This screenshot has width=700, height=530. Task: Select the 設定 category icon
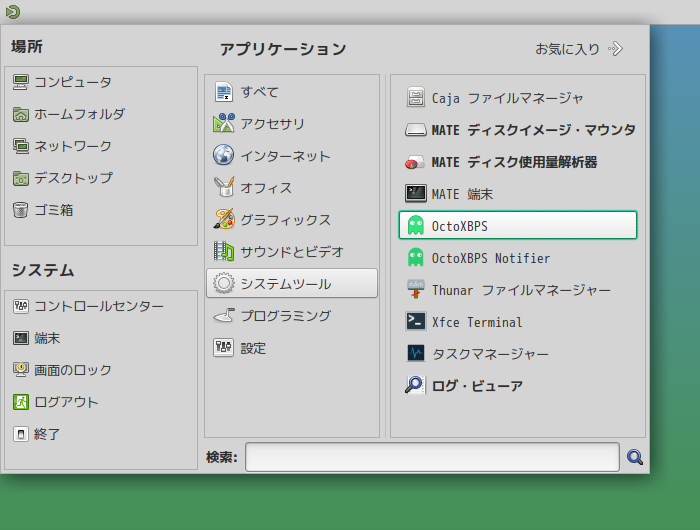click(224, 348)
